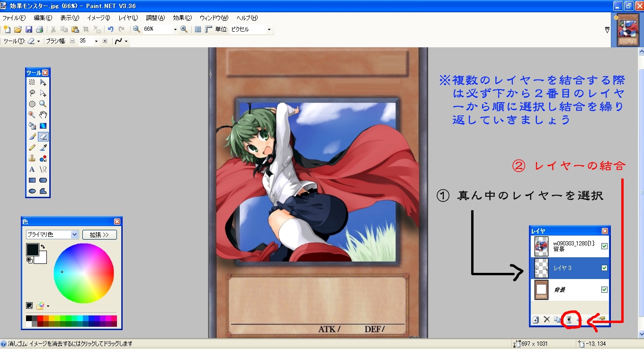Select the Rectangle Select tool

pos(32,82)
